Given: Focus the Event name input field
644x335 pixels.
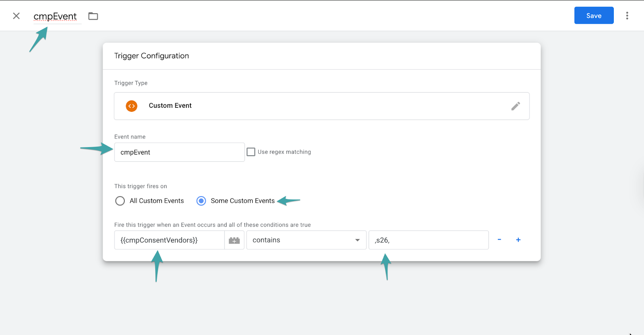Looking at the screenshot, I should [179, 152].
